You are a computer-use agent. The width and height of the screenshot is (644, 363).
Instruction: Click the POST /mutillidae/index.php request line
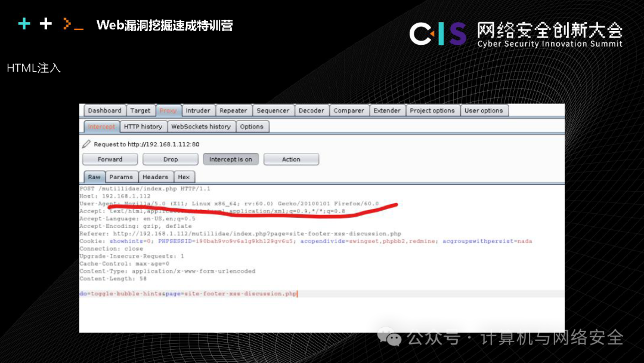pyautogui.click(x=145, y=189)
